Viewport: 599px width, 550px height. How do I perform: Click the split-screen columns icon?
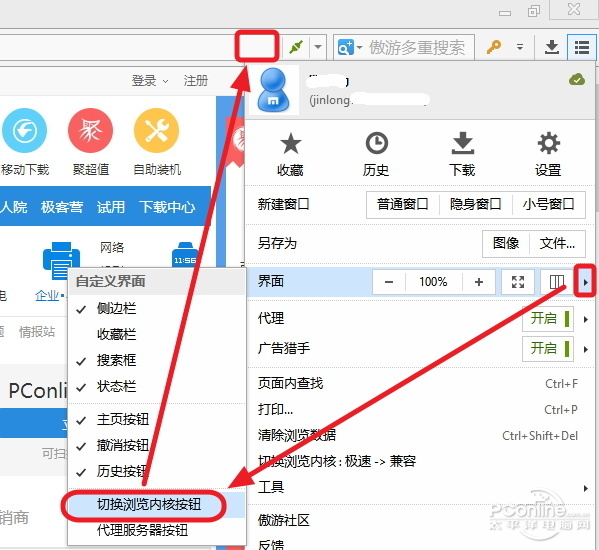(x=557, y=282)
